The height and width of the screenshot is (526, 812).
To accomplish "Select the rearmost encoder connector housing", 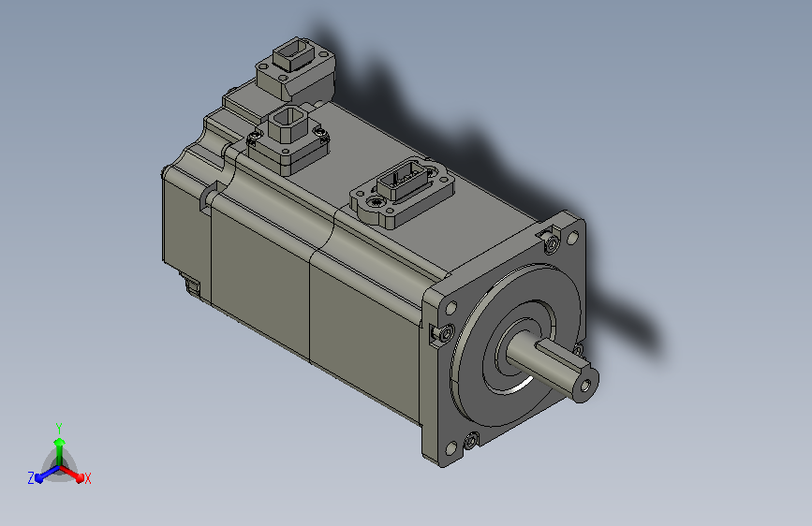I will [296, 69].
